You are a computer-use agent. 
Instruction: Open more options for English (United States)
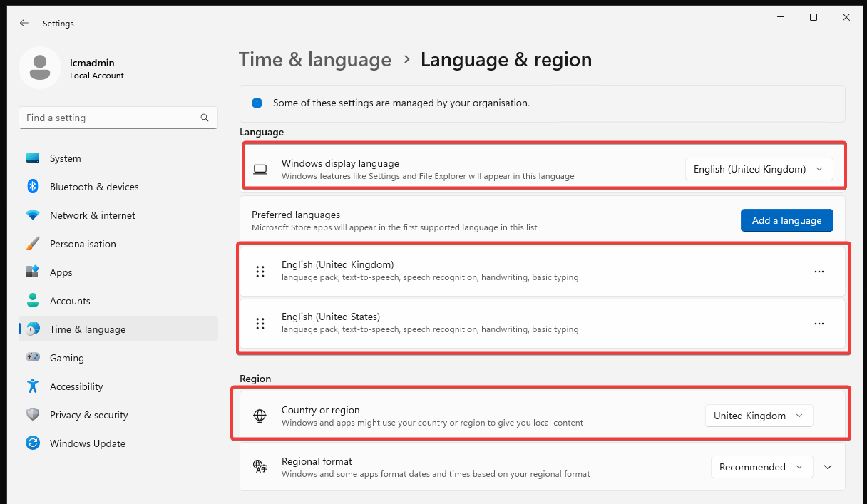819,324
